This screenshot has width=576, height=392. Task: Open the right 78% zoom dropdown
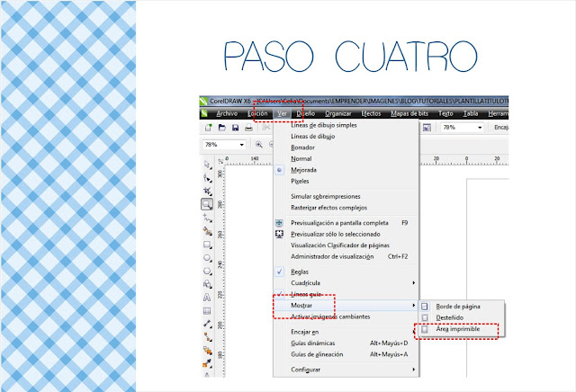click(x=480, y=128)
